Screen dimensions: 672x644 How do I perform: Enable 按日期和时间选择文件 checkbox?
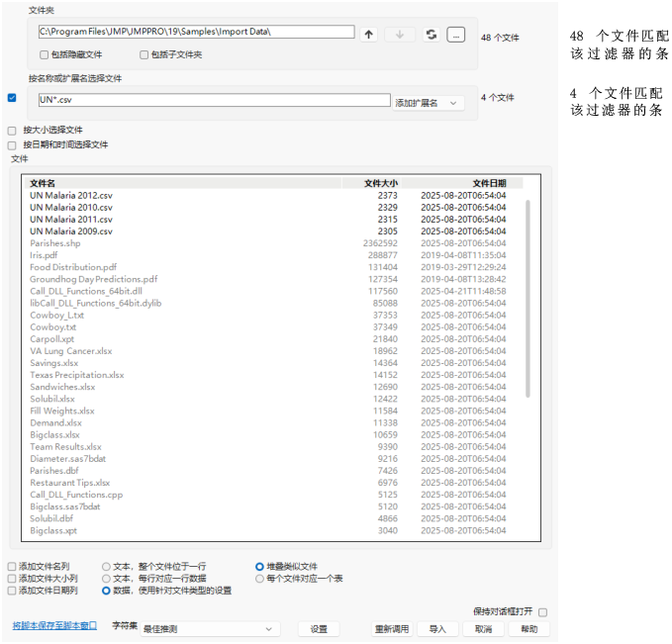pos(12,145)
